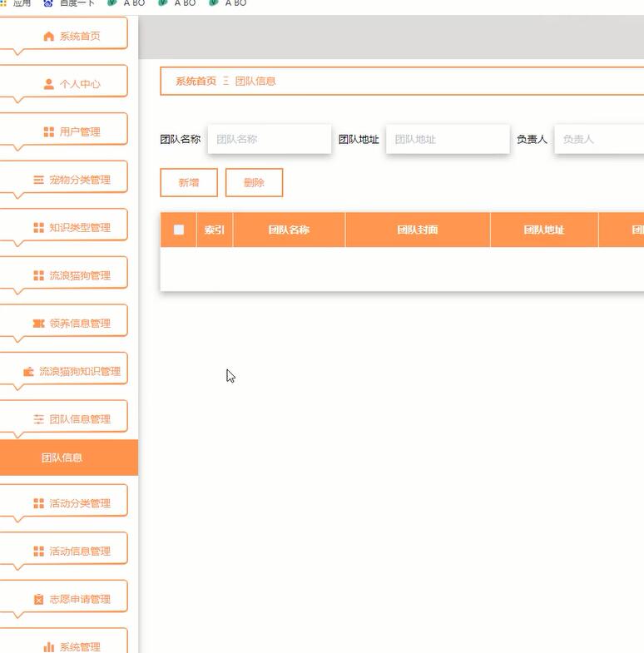Click the grid icon beside 用户管理
The height and width of the screenshot is (653, 644).
pyautogui.click(x=49, y=132)
